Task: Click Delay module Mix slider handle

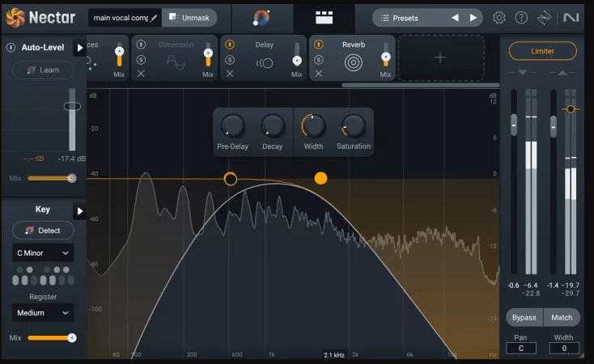Action: [x=297, y=60]
